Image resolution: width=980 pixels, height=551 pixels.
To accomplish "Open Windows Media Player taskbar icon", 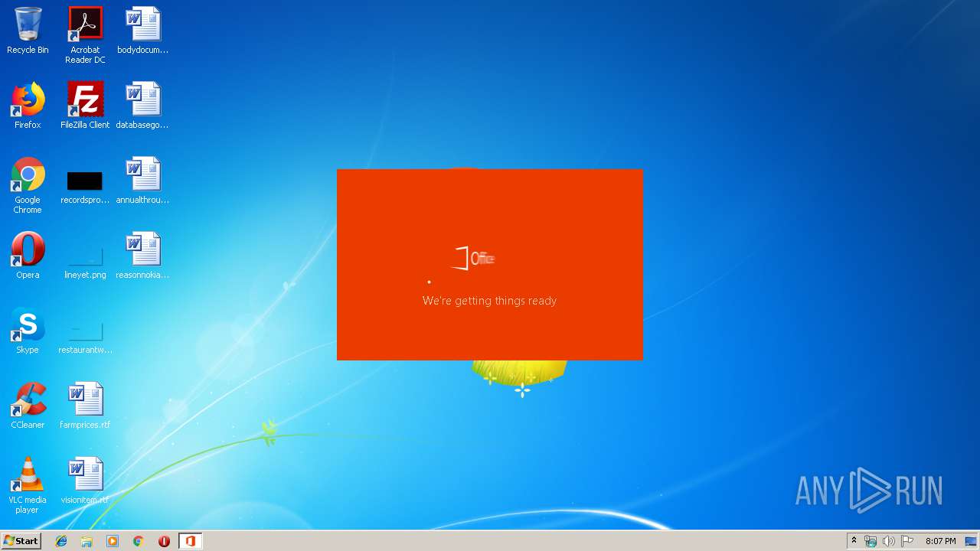I will tap(113, 541).
